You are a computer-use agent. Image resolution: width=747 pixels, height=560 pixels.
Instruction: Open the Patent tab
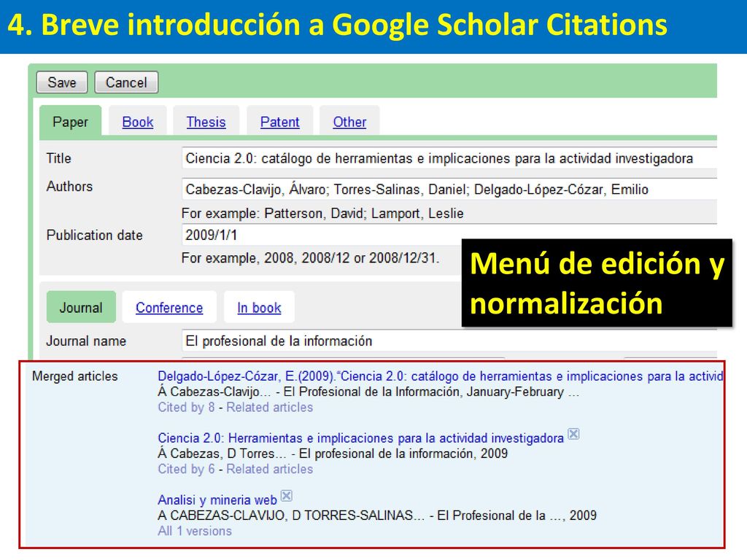point(279,122)
